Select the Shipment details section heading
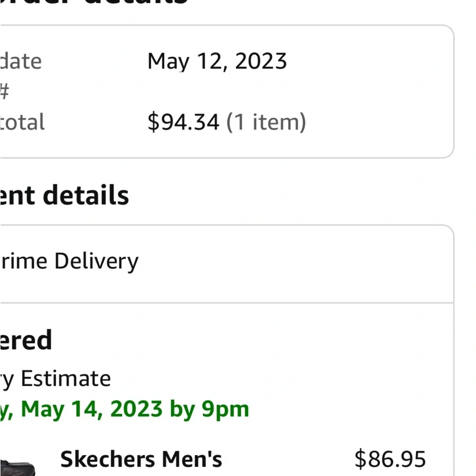The image size is (476, 476). [x=64, y=196]
